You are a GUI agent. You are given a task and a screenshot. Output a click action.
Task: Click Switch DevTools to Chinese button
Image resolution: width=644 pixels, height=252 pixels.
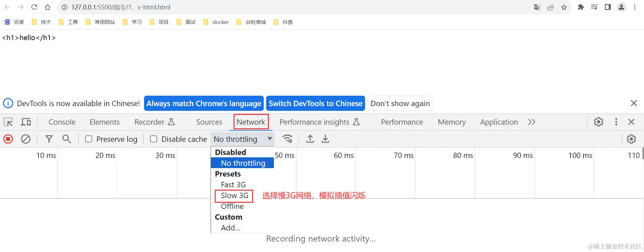click(x=315, y=103)
